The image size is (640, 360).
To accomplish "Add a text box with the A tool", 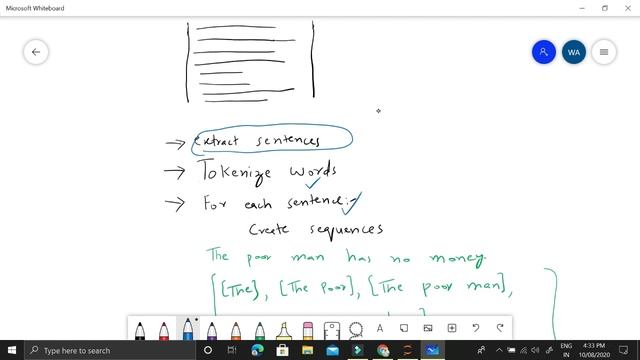I will [x=380, y=328].
